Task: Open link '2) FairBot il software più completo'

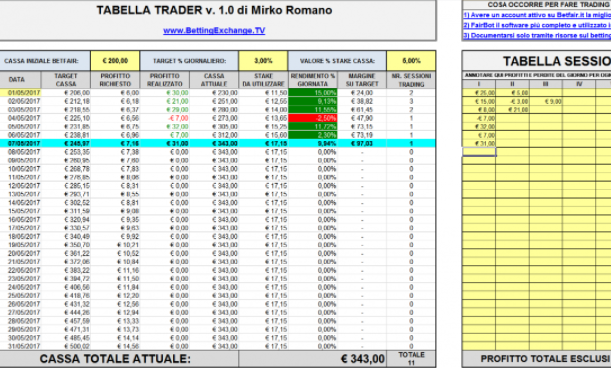Action: (x=537, y=25)
